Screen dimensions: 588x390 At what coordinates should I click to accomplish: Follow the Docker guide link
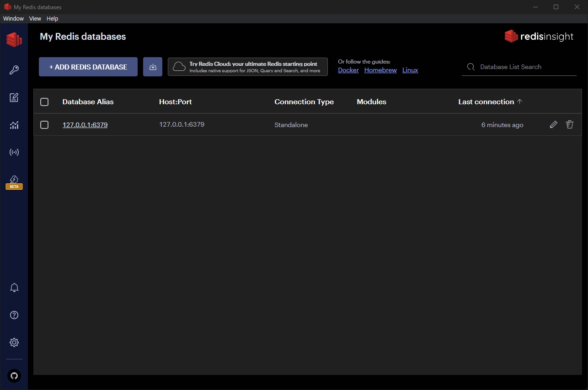coord(348,70)
